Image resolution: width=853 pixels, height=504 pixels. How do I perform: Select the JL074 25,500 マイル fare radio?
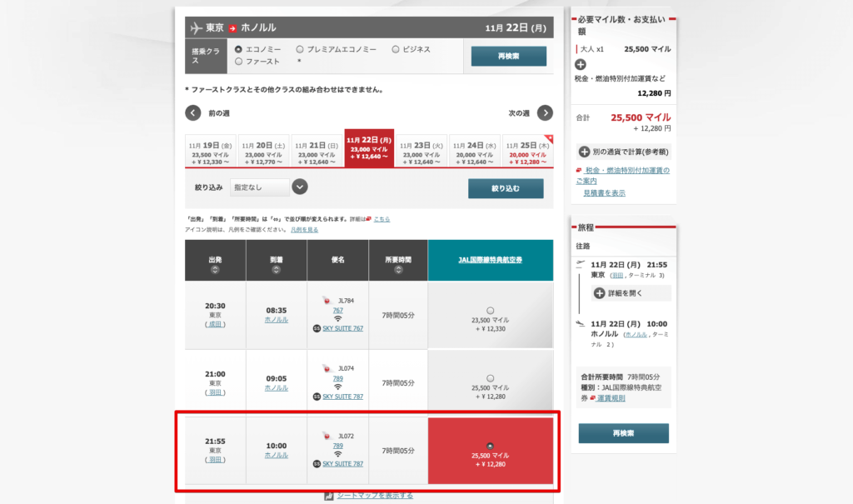[490, 378]
